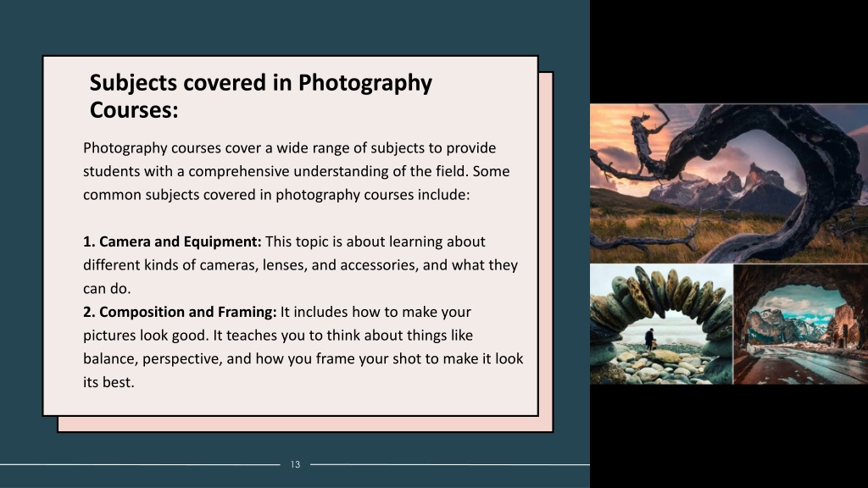Click the twisted tree and mountains photo
The image size is (868, 488).
(x=728, y=183)
